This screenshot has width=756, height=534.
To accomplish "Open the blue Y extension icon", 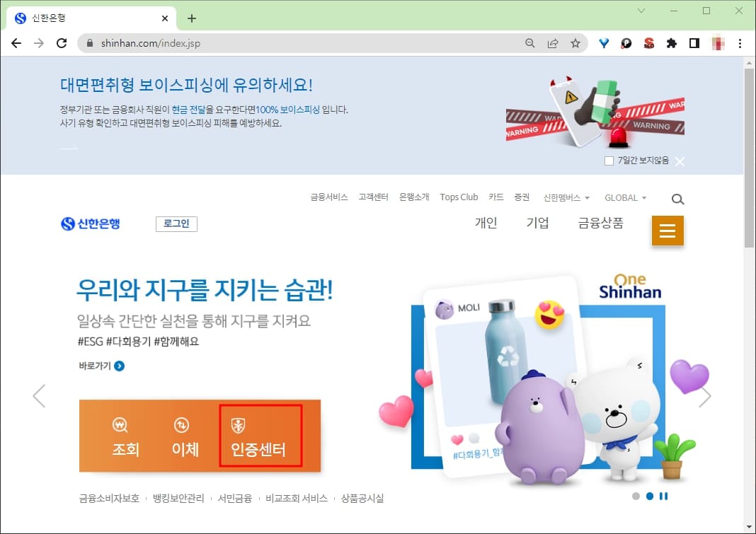I will point(604,43).
